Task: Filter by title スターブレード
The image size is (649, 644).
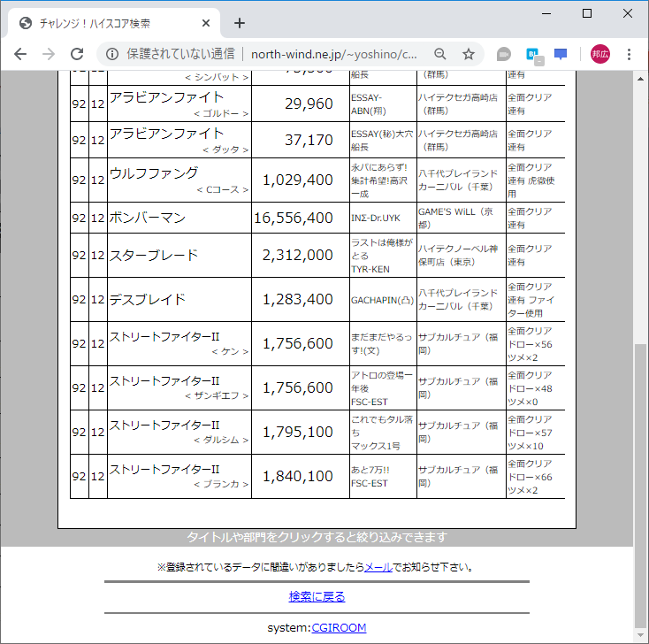Action: pos(154,255)
